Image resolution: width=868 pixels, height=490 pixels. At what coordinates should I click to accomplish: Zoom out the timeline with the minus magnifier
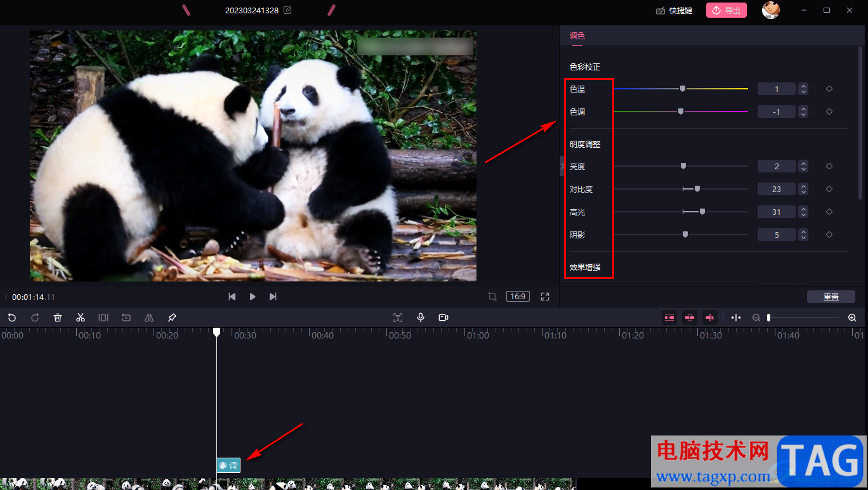(x=756, y=318)
